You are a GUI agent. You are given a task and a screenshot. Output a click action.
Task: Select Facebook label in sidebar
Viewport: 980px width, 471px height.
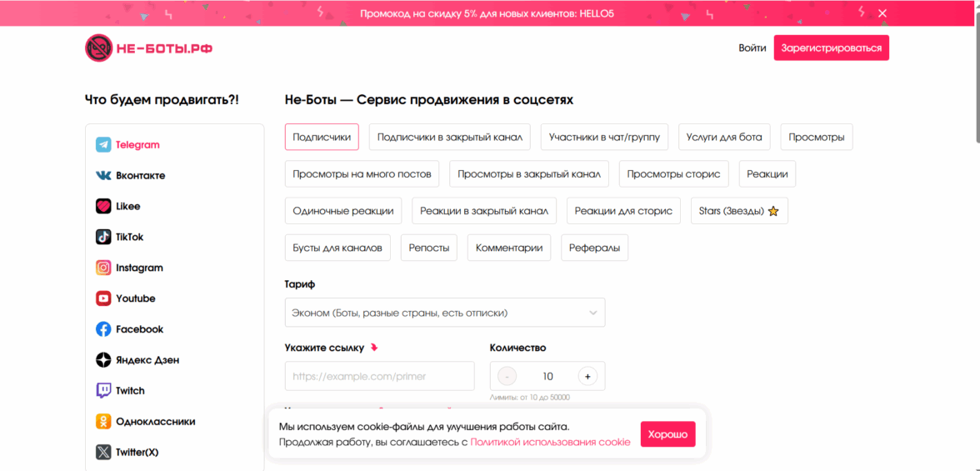pyautogui.click(x=139, y=329)
